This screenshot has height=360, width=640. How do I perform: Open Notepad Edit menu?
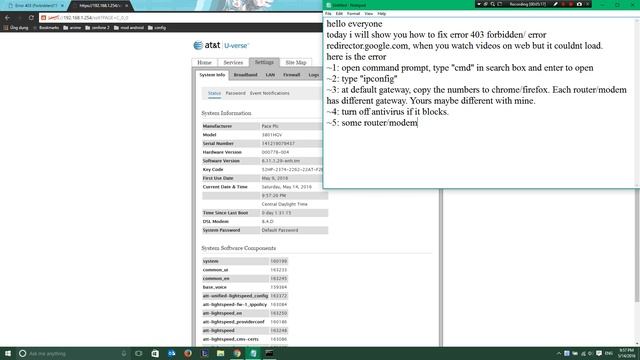point(339,13)
